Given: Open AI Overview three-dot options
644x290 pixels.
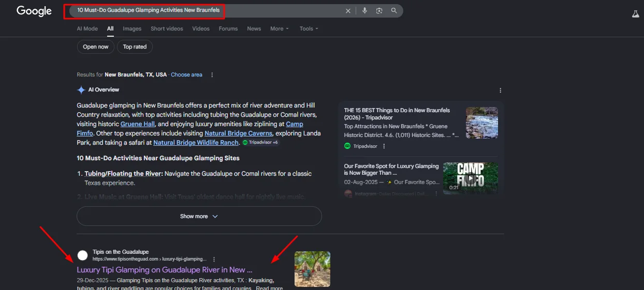Looking at the screenshot, I should [500, 90].
